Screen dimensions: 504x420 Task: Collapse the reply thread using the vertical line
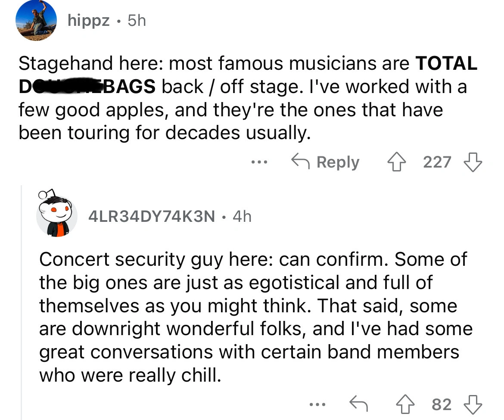click(22, 302)
